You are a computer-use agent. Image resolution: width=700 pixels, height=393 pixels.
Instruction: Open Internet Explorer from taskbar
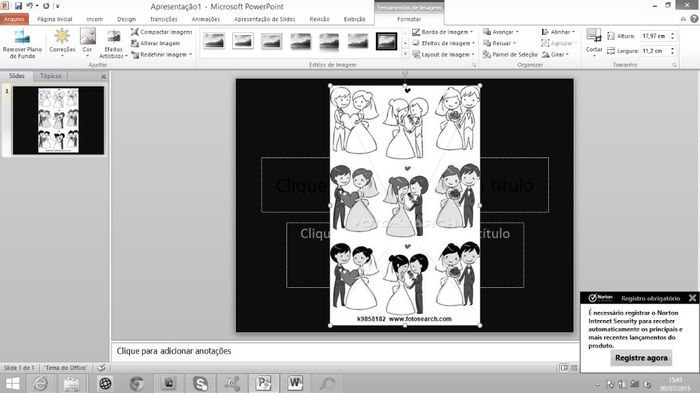[41, 384]
